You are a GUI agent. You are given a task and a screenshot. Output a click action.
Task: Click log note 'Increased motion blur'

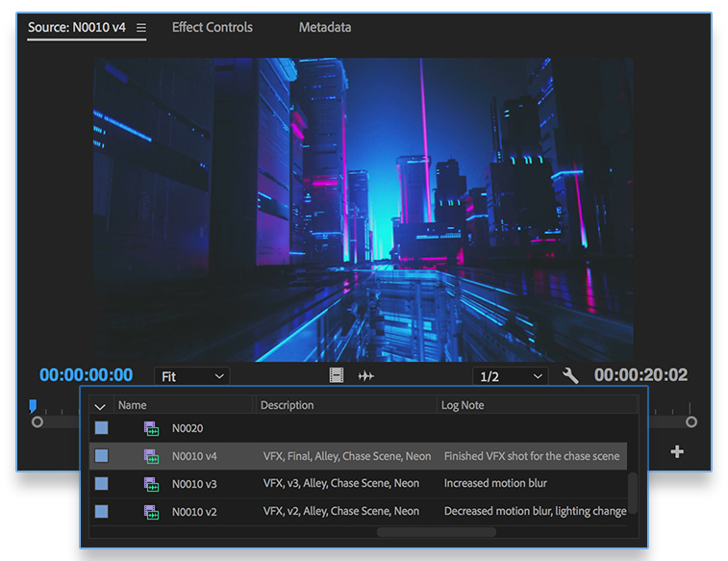[495, 483]
